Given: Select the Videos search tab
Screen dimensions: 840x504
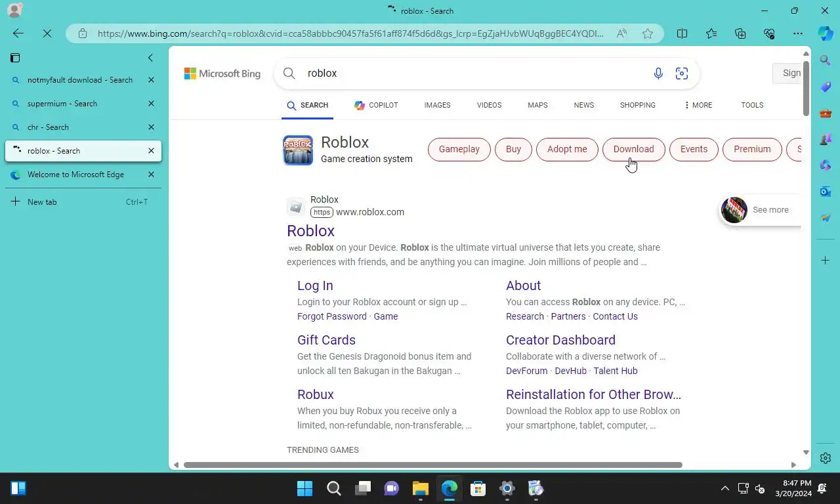Looking at the screenshot, I should coord(489,105).
